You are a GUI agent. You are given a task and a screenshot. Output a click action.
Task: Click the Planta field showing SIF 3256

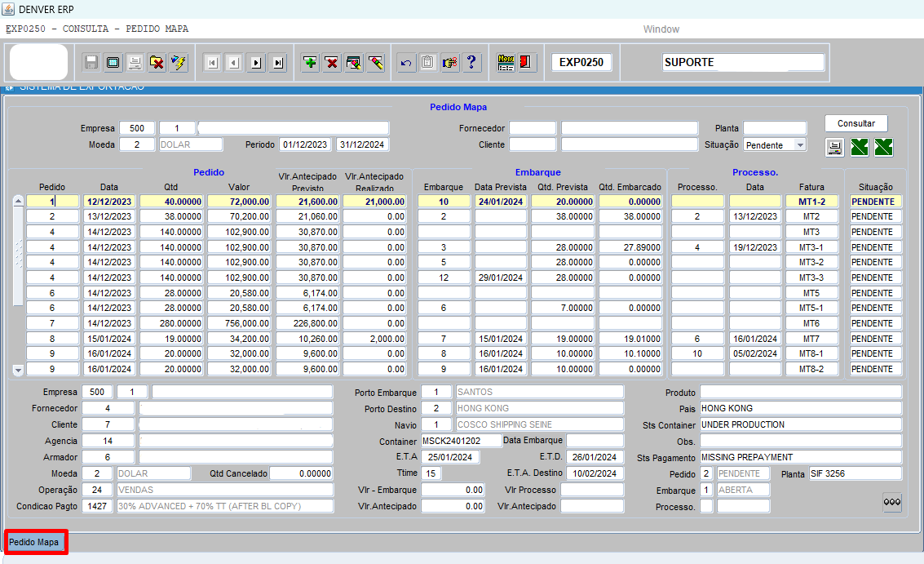point(855,473)
